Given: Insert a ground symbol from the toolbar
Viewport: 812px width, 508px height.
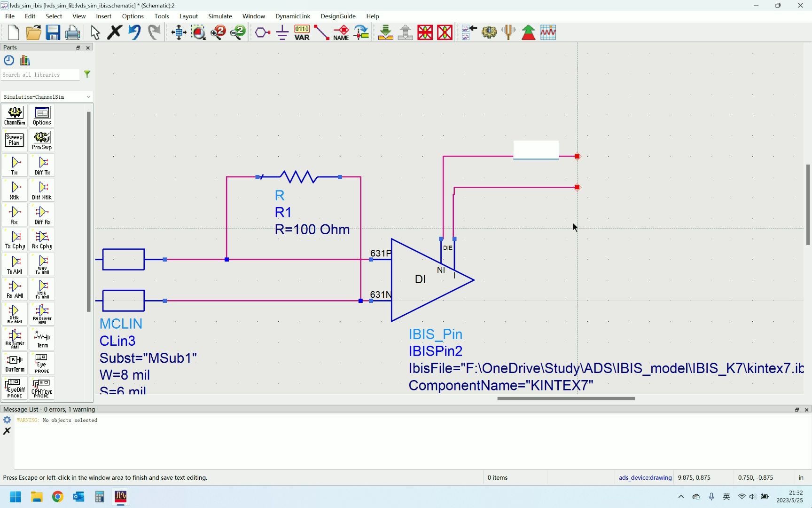Looking at the screenshot, I should 282,32.
